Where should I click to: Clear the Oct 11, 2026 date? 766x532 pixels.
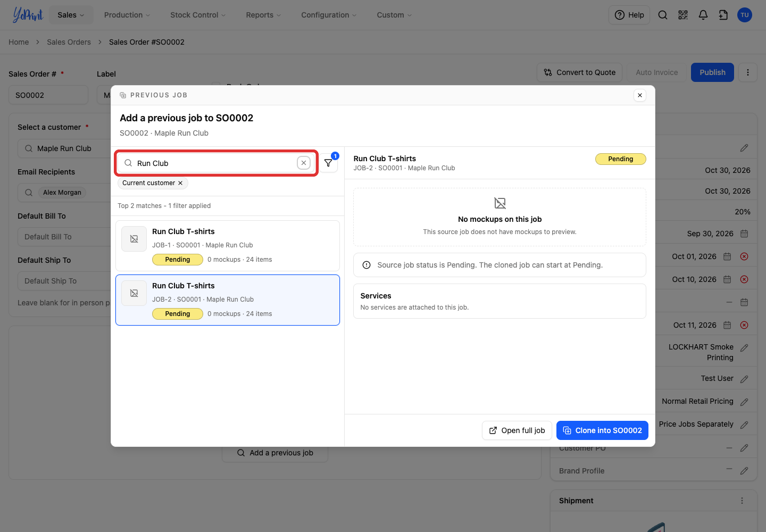point(744,325)
